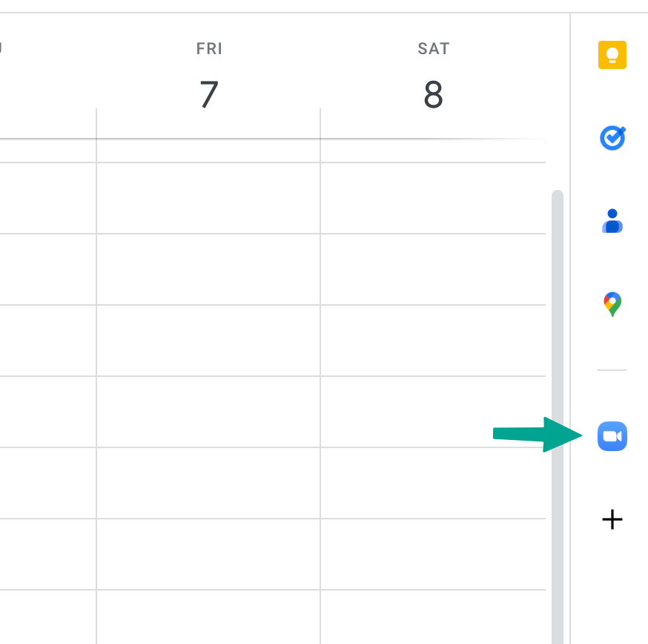Screen dimensions: 648x644
Task: Click the SAT day label in the header
Action: click(x=433, y=49)
